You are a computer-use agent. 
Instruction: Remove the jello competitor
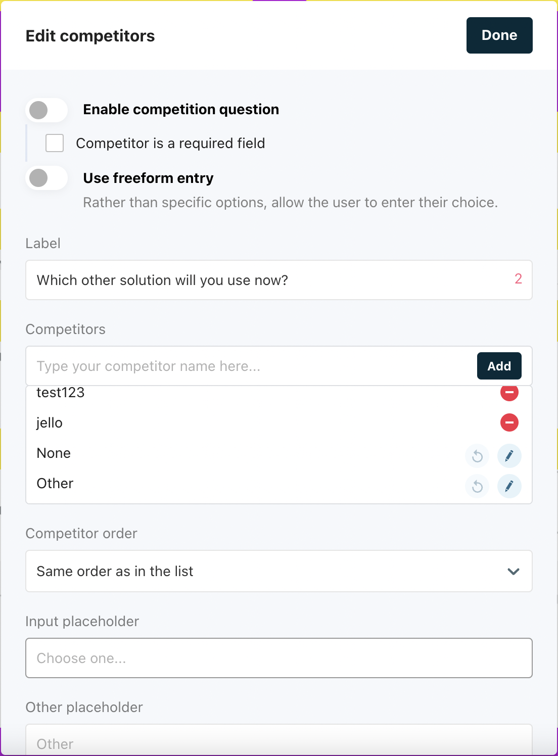coord(509,422)
